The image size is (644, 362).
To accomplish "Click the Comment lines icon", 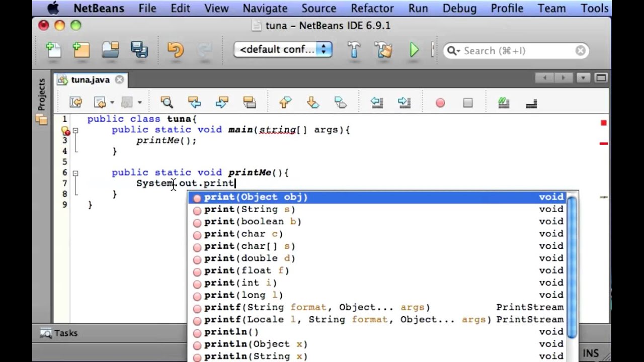I will (x=504, y=103).
